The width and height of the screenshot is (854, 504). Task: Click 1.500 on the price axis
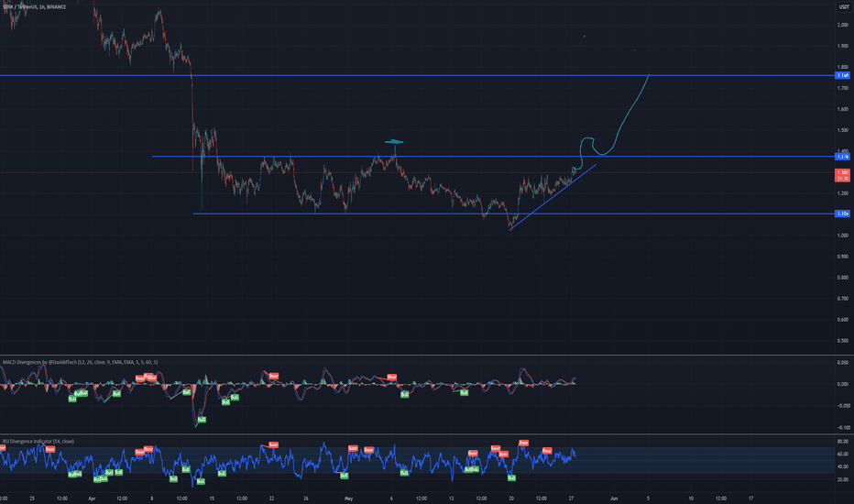843,130
